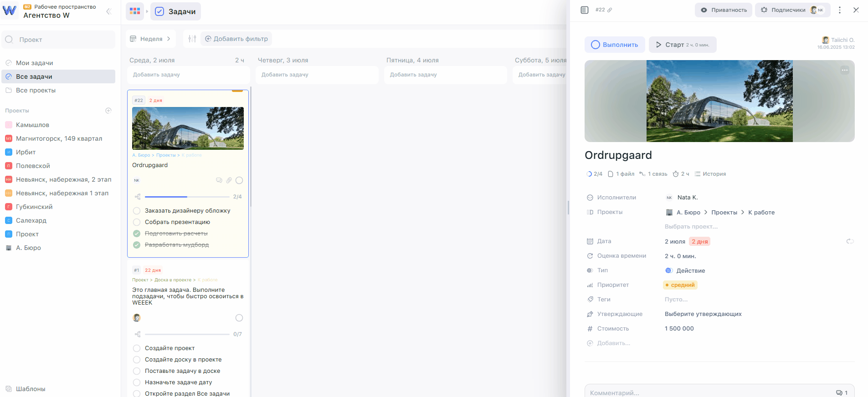Toggle side panel layout icon near #22
This screenshot has height=397, width=868.
[585, 10]
